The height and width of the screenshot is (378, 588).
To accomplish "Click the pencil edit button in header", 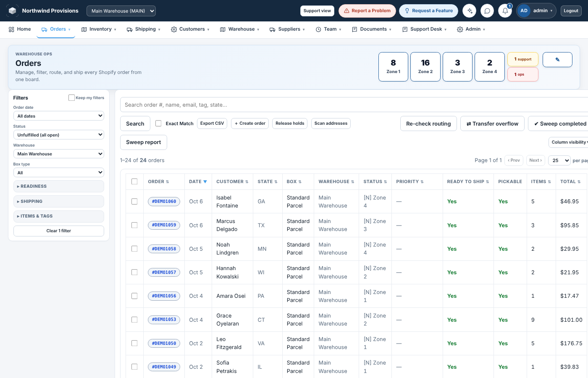I will tap(557, 60).
